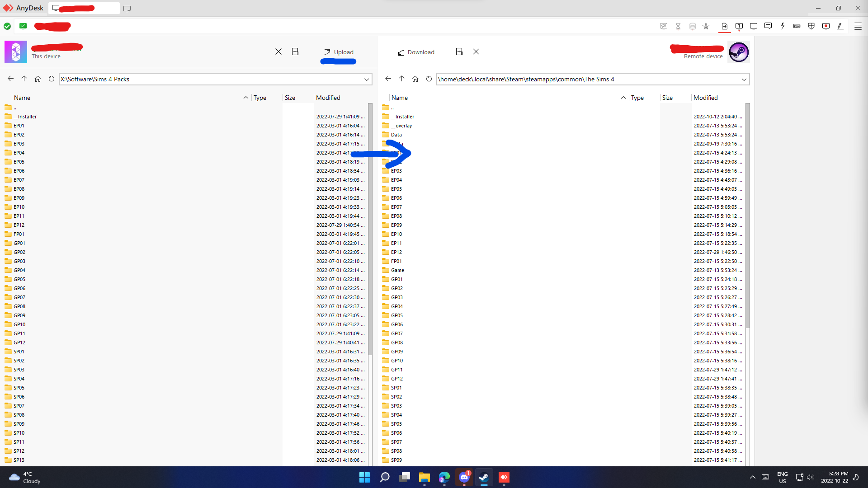Click Upload button
Image resolution: width=868 pixels, height=488 pixels.
pyautogui.click(x=339, y=52)
